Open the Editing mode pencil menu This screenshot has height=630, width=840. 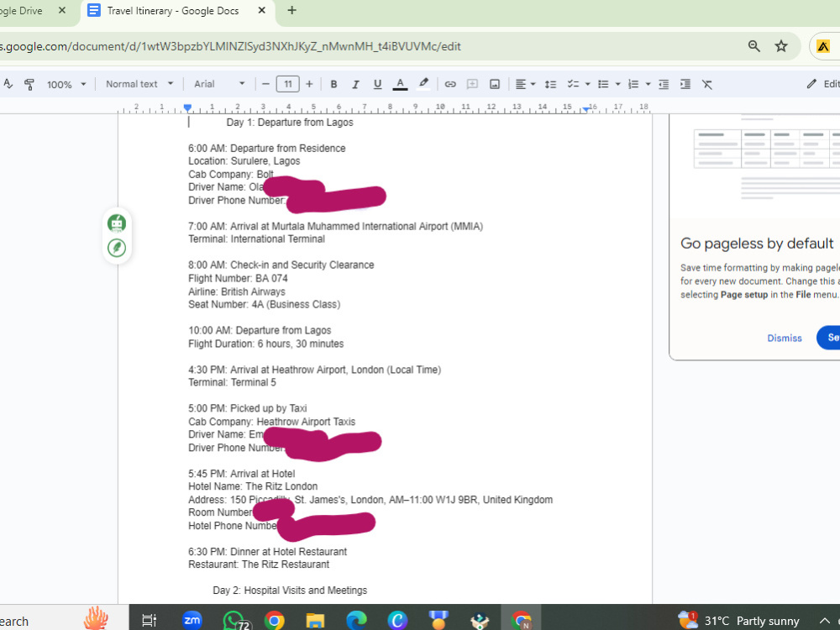(822, 84)
